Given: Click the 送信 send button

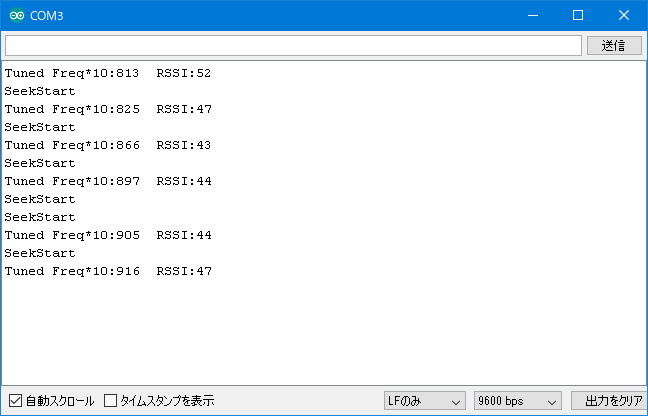Looking at the screenshot, I should tap(614, 45).
